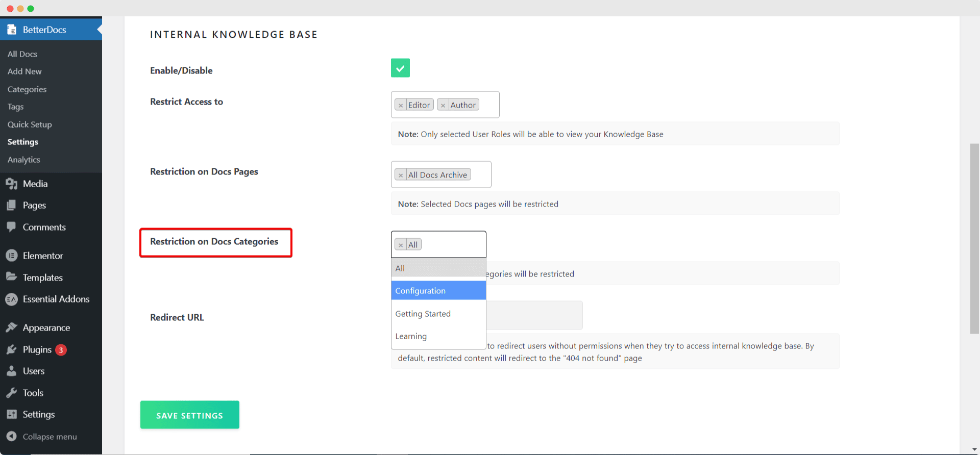Click the Templates folder icon
980x455 pixels.
pyautogui.click(x=11, y=277)
